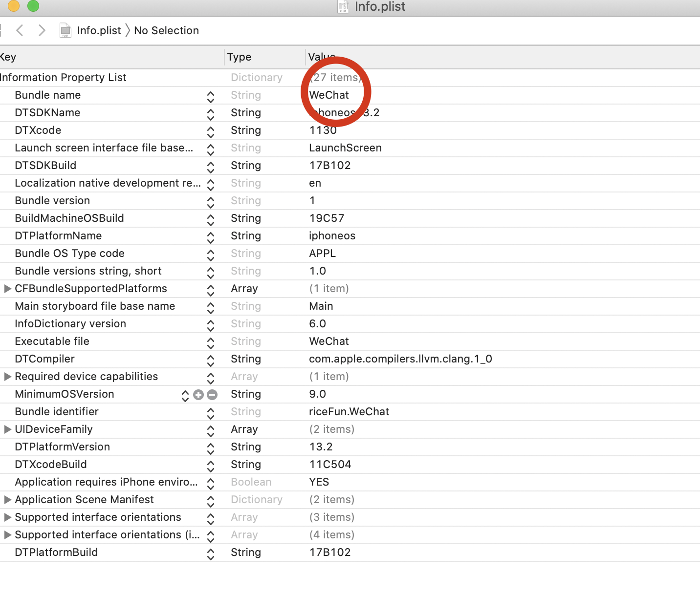This screenshot has width=700, height=596.
Task: Expand Supported interface orientations (4 items)
Action: pyautogui.click(x=7, y=535)
